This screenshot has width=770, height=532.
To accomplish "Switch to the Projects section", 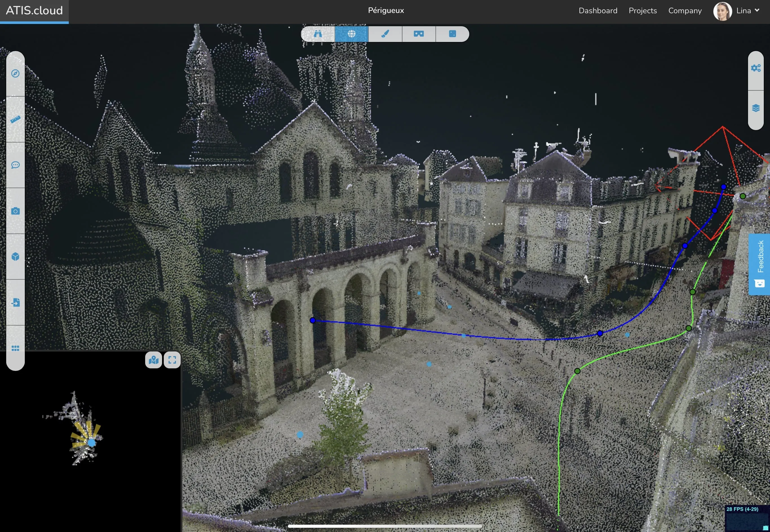I will coord(642,10).
